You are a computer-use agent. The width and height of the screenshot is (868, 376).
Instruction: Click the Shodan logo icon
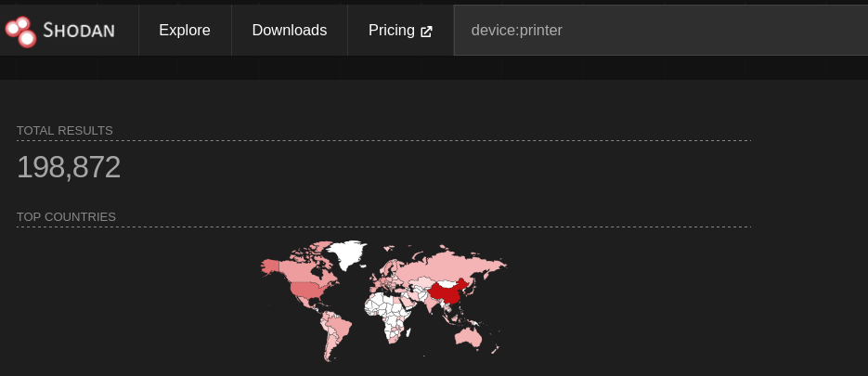(x=20, y=32)
